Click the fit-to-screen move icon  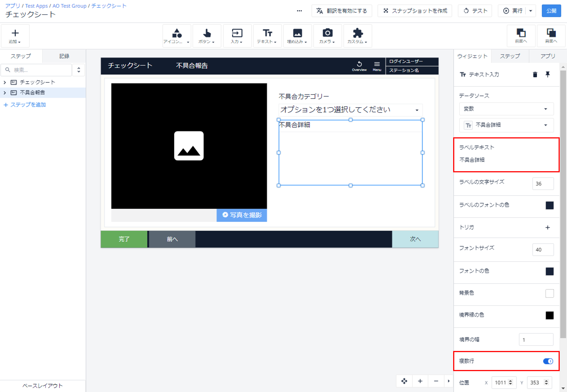click(x=404, y=381)
